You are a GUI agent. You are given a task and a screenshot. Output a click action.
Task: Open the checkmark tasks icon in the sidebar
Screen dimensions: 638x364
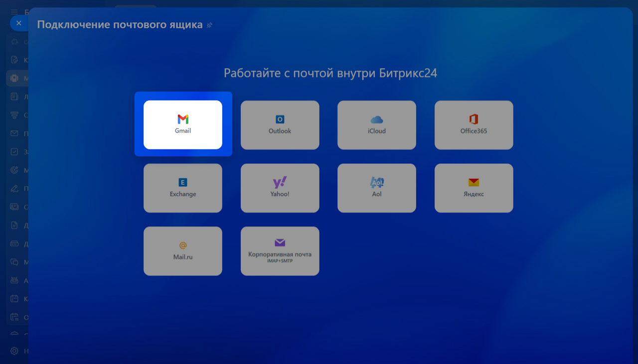click(14, 152)
